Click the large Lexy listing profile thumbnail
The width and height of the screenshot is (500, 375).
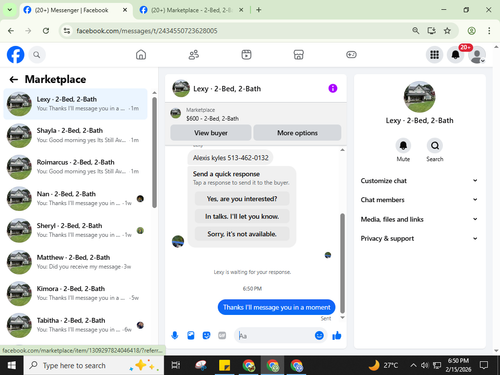click(x=419, y=97)
